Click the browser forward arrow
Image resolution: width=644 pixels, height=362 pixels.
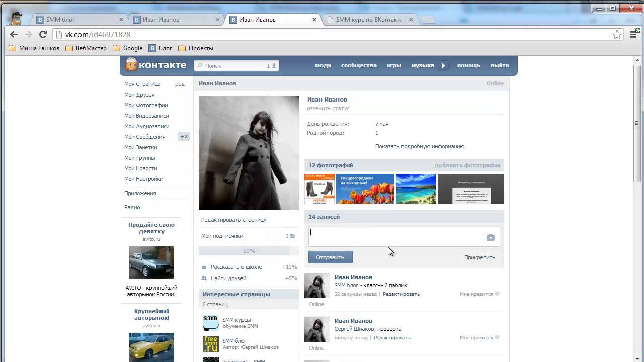tap(28, 35)
